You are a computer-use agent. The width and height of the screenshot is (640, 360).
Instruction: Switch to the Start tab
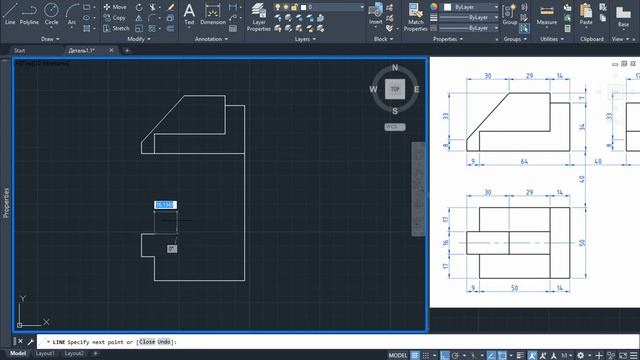pyautogui.click(x=20, y=51)
